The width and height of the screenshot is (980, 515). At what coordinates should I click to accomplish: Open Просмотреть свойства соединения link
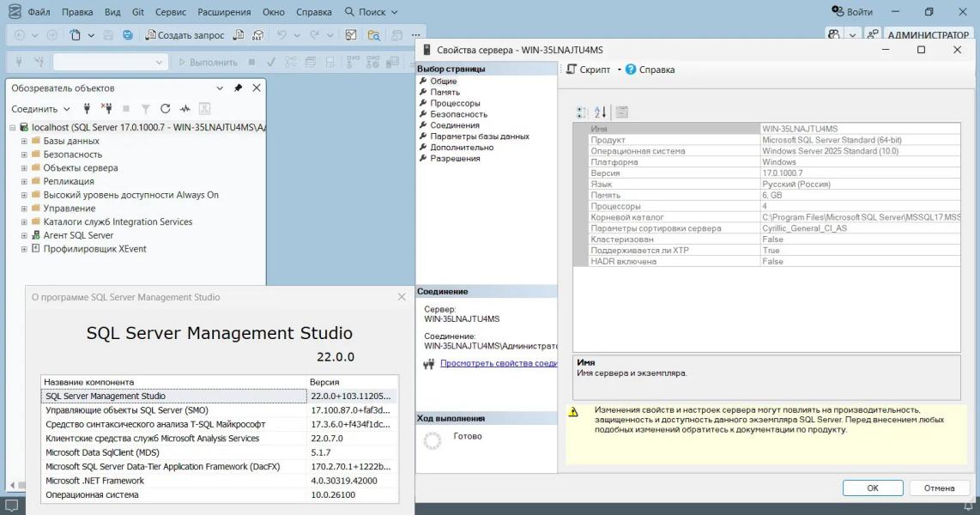click(498, 364)
